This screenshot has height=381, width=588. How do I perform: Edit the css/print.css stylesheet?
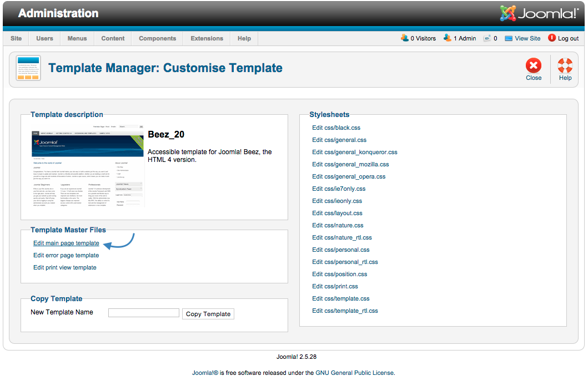point(335,286)
